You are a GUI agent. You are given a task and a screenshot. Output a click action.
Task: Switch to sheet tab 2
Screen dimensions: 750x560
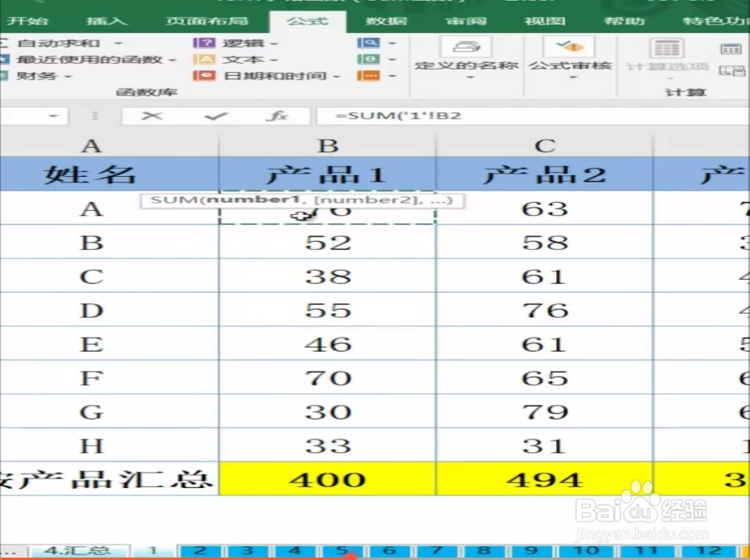tap(200, 551)
